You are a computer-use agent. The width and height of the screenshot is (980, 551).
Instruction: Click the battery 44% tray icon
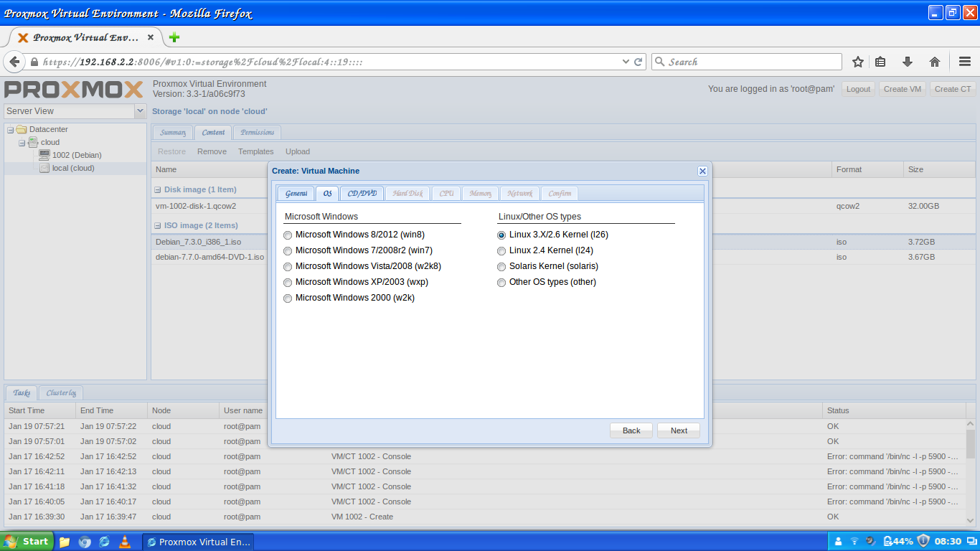click(x=897, y=541)
